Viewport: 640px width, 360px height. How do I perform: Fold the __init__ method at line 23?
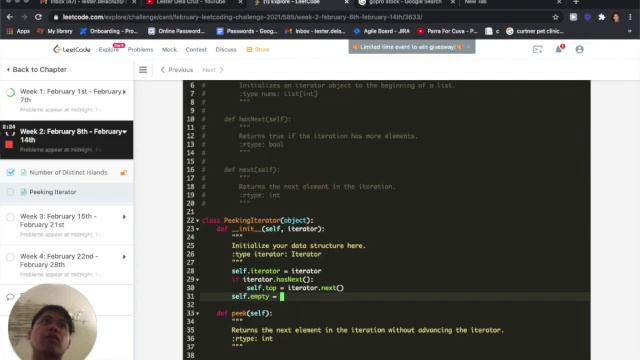pos(198,229)
